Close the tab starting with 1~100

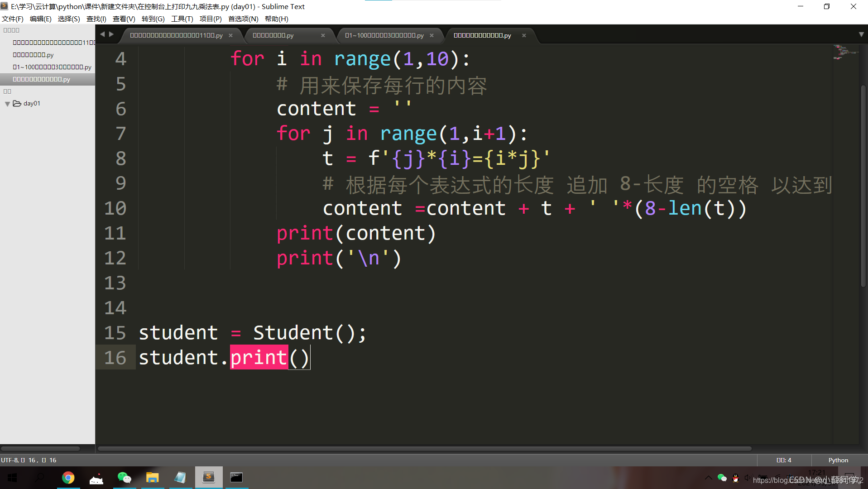tap(432, 35)
